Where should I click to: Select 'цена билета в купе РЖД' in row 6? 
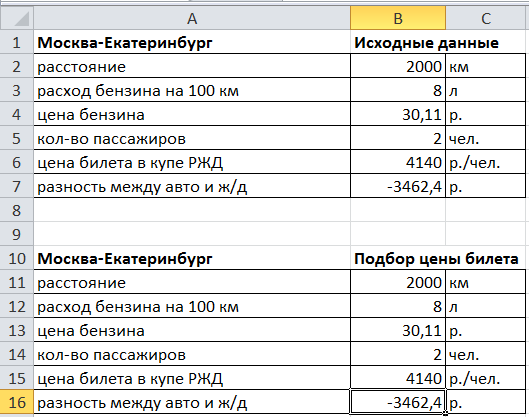[130, 163]
